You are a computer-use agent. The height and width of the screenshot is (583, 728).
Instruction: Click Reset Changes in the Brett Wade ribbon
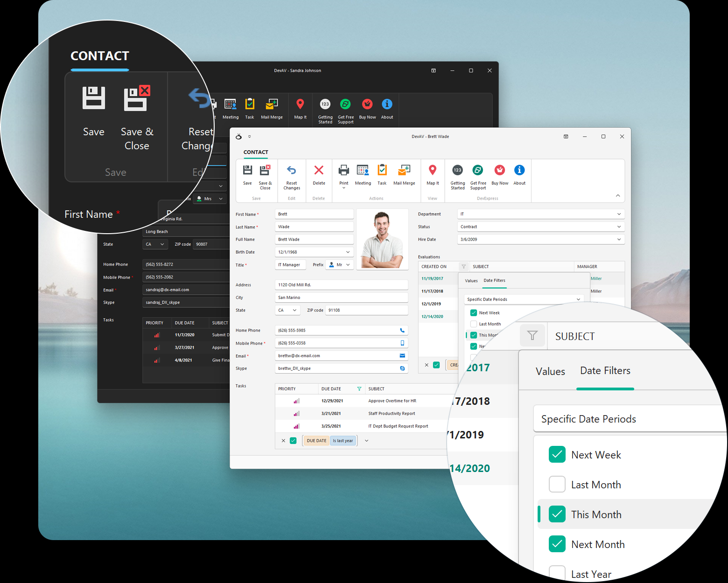tap(292, 177)
